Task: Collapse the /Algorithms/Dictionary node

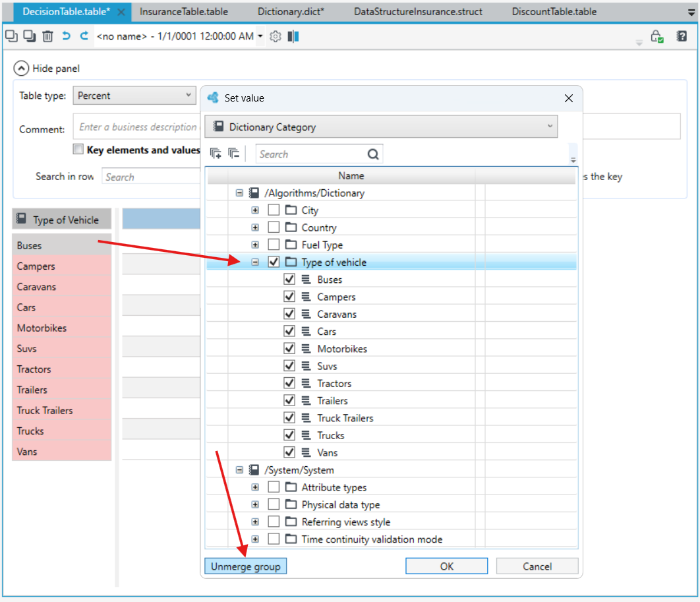Action: click(x=239, y=193)
